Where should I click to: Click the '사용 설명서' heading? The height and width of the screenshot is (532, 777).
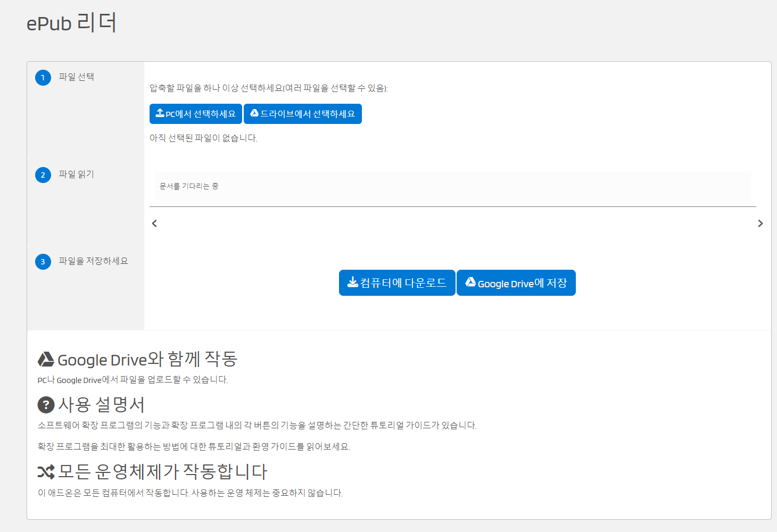tap(102, 405)
